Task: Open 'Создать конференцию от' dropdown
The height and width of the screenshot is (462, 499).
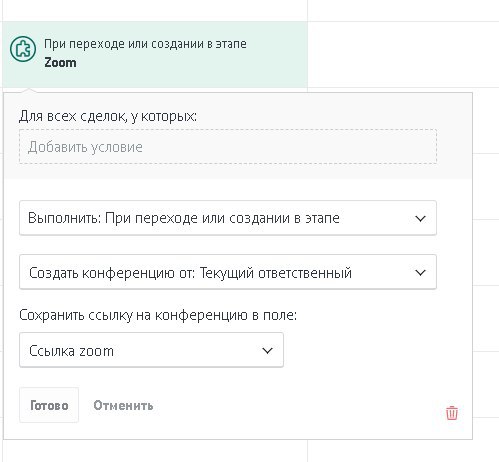Action: point(228,272)
